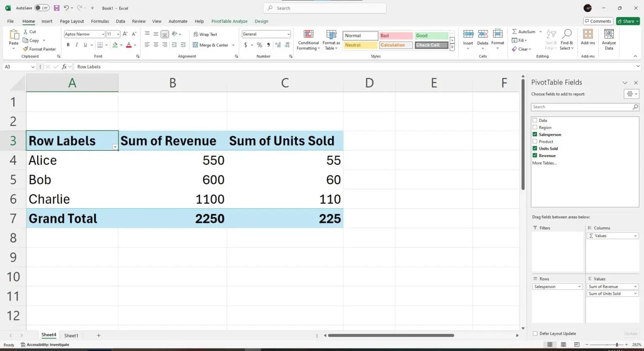
Task: Switch to Page Break Preview in status bar
Action: click(x=577, y=345)
